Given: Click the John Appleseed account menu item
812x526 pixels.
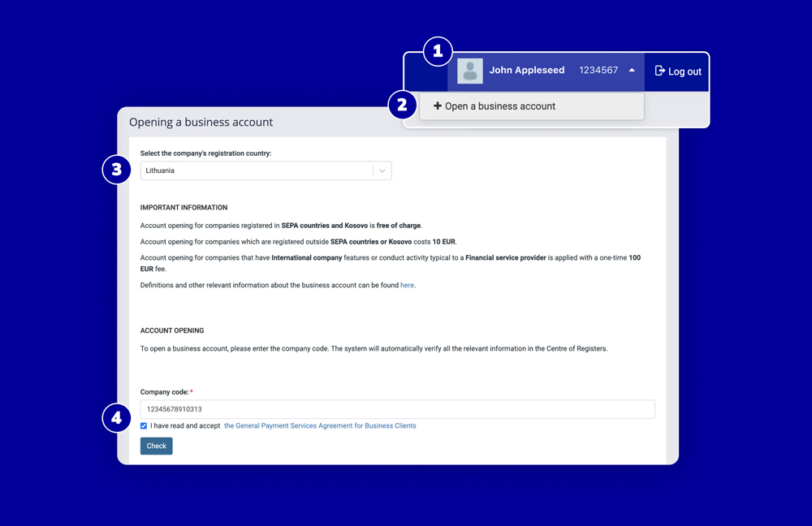Looking at the screenshot, I should point(526,71).
